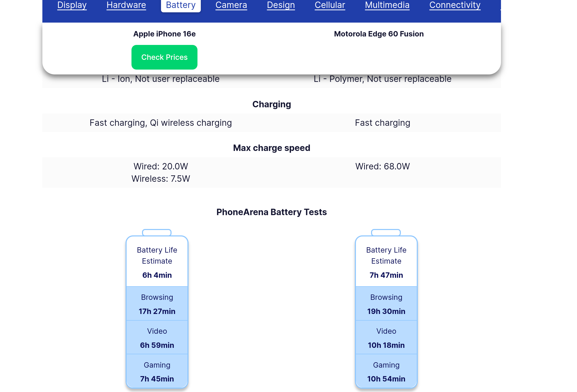
Task: Switch to the Hardware tab
Action: click(x=126, y=5)
